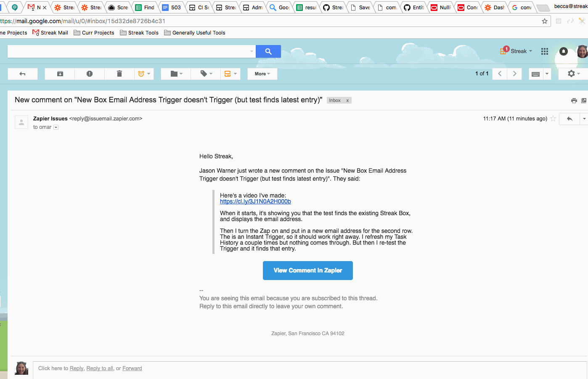Open Curr Projects bookmarks folder

pyautogui.click(x=94, y=32)
